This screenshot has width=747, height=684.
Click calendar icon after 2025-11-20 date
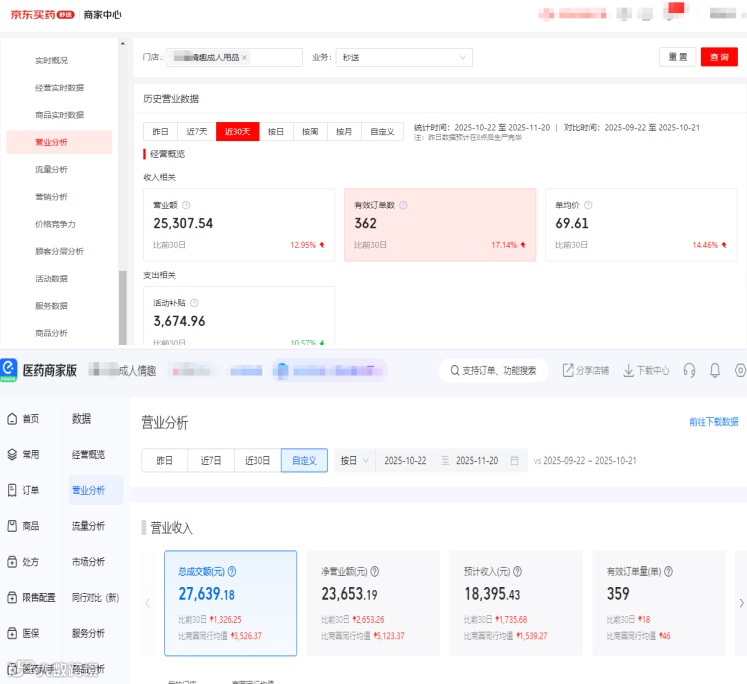(514, 461)
